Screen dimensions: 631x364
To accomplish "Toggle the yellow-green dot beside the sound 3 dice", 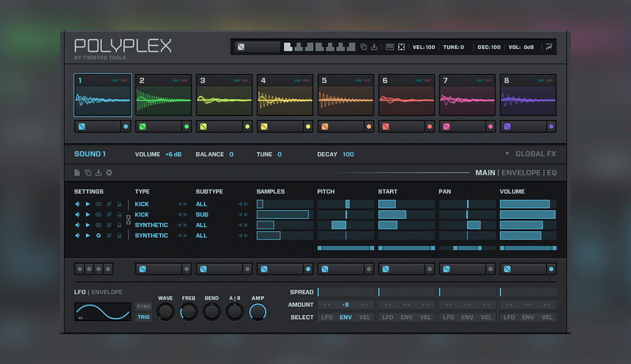I will coord(247,127).
